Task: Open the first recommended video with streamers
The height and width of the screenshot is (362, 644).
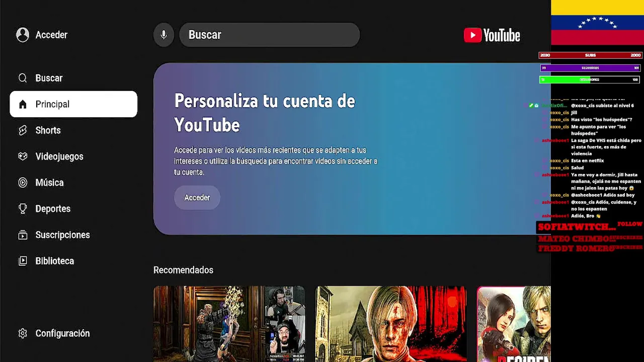Action: [x=229, y=324]
